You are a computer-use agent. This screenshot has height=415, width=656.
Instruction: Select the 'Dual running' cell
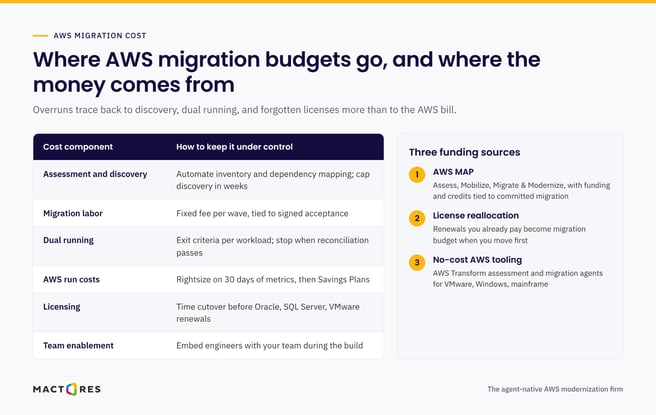pos(68,240)
